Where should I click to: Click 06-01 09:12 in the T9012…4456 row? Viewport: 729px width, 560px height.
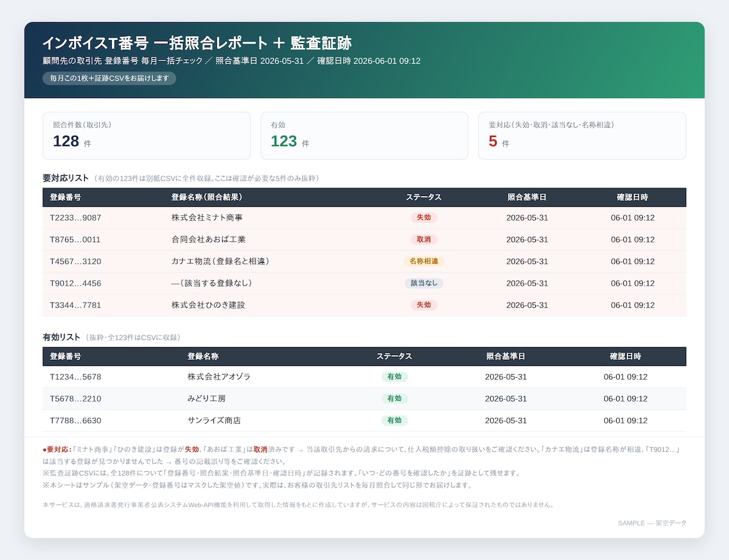coord(632,283)
